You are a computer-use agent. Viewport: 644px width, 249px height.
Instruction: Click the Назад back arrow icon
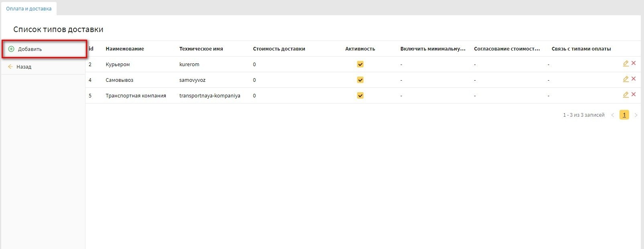[10, 67]
